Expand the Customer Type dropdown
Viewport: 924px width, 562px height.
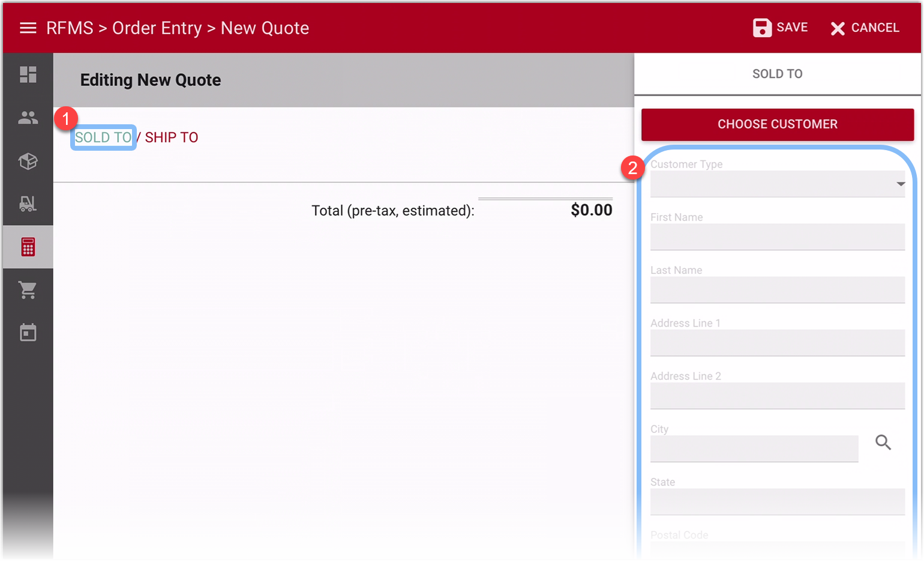778,184
